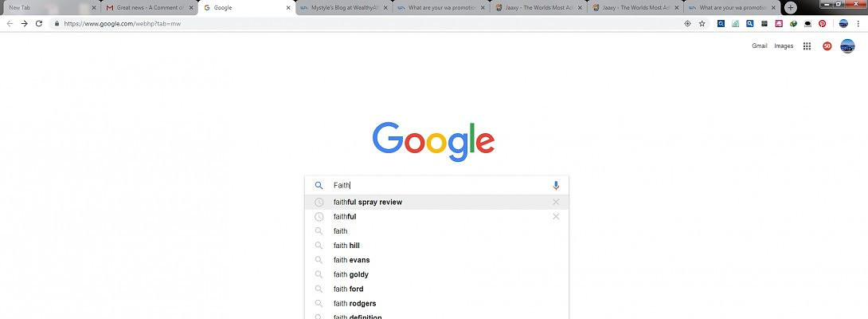Go forward with the browser arrow
The image size is (868, 319).
(24, 24)
